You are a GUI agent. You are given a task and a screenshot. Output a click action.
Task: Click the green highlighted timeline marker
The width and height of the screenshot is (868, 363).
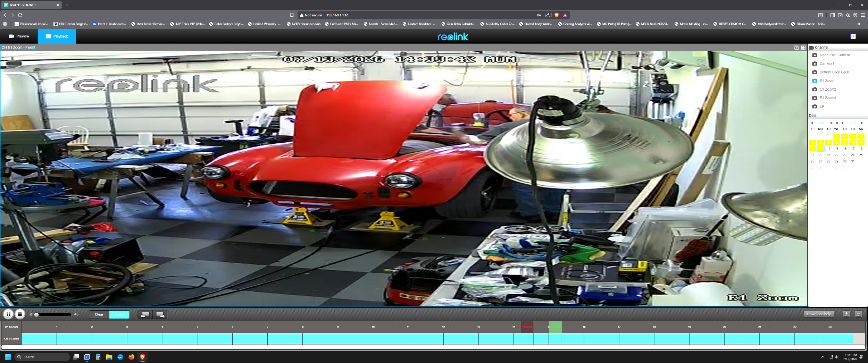556,327
